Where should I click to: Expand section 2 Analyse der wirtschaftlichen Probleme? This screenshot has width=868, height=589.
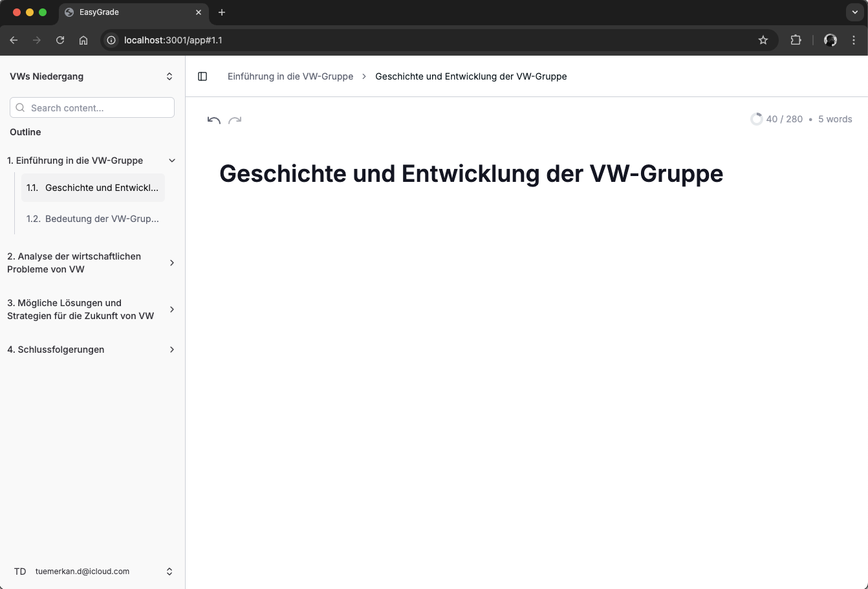171,263
